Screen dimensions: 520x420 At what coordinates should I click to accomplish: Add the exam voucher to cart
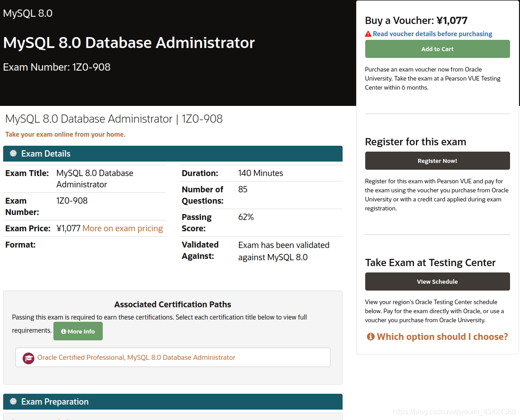coord(437,49)
